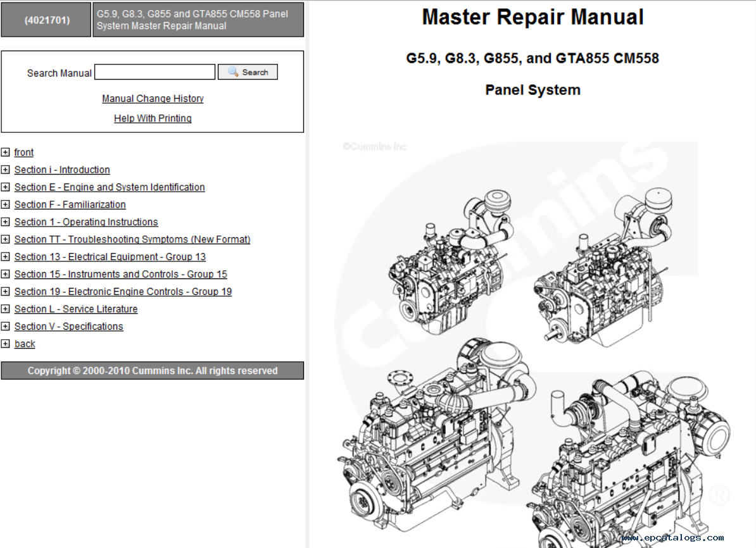Click the Master Repair Manual heading
This screenshot has width=756, height=548.
[x=532, y=17]
